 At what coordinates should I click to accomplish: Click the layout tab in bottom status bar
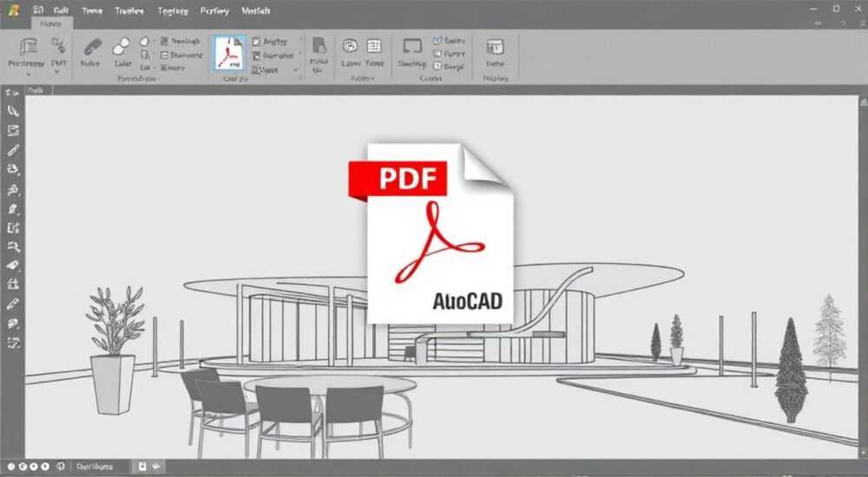pos(95,467)
